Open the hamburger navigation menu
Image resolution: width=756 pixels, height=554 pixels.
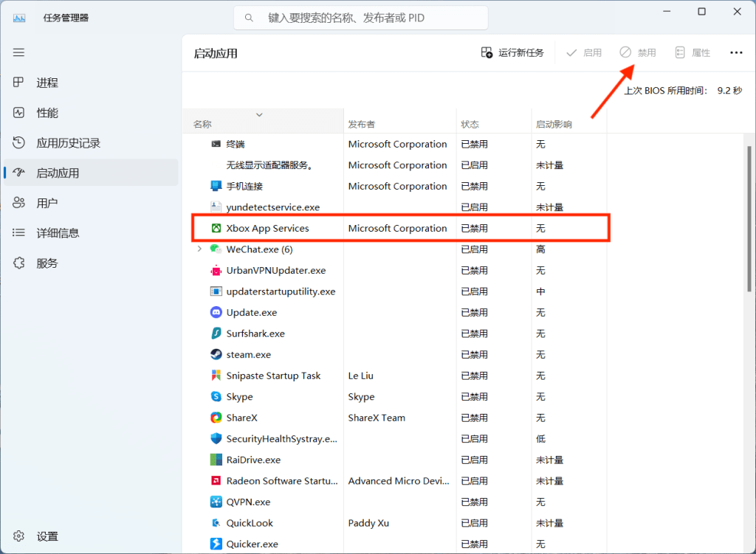point(18,52)
